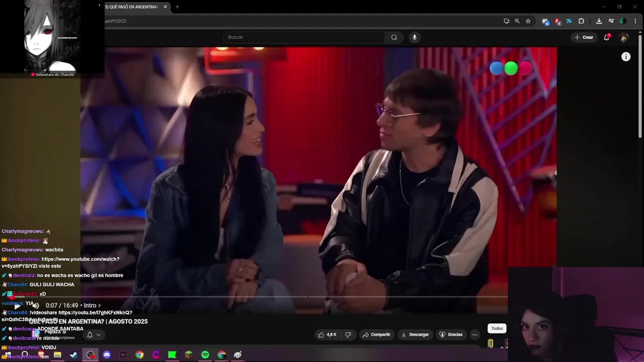Click the Compartir share button

point(376,334)
